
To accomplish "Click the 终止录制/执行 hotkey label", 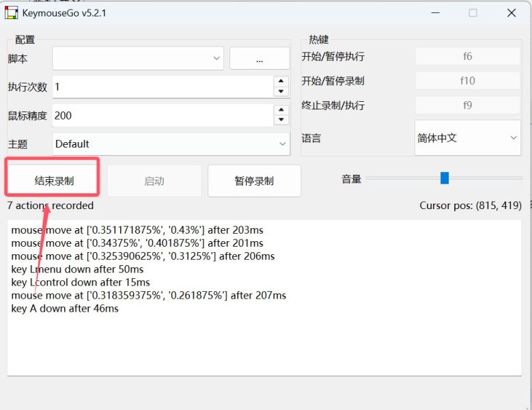I will 333,105.
